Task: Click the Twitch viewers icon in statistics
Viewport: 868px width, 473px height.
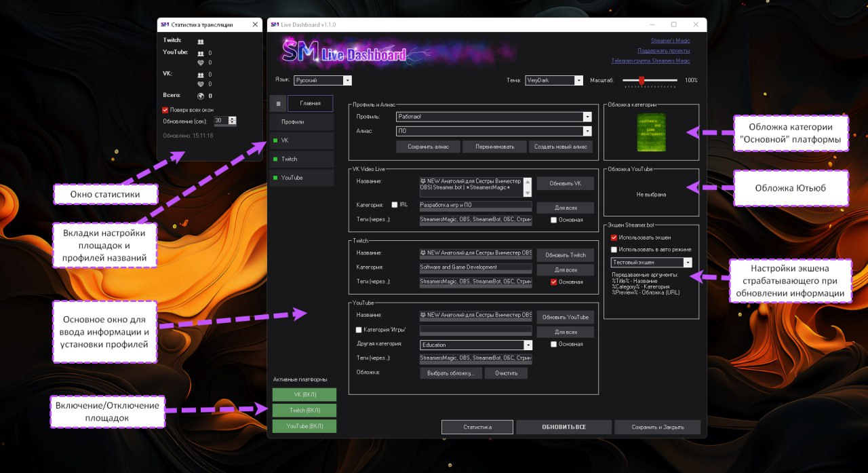Action: (x=201, y=41)
